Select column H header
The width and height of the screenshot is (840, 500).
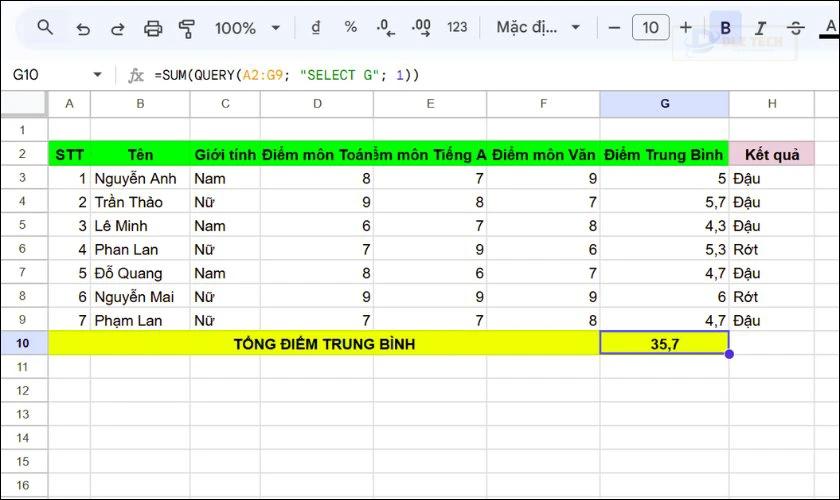click(x=771, y=103)
